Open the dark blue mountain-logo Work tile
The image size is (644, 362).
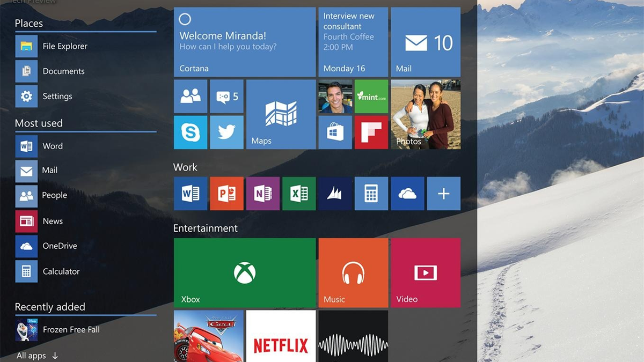tap(335, 194)
